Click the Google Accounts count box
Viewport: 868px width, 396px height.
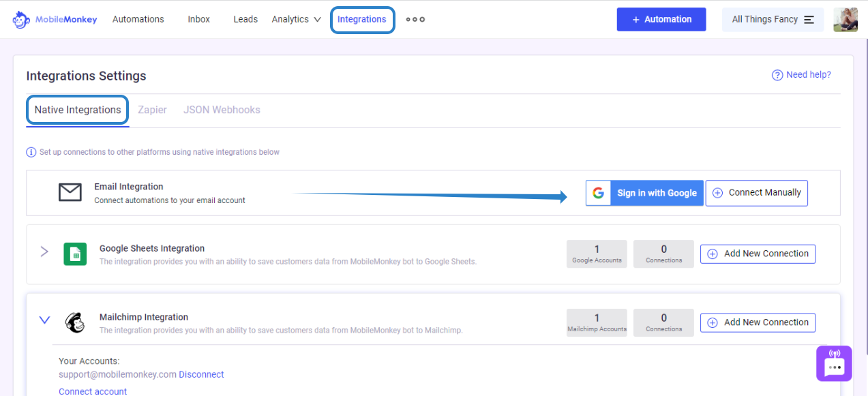[x=597, y=254]
